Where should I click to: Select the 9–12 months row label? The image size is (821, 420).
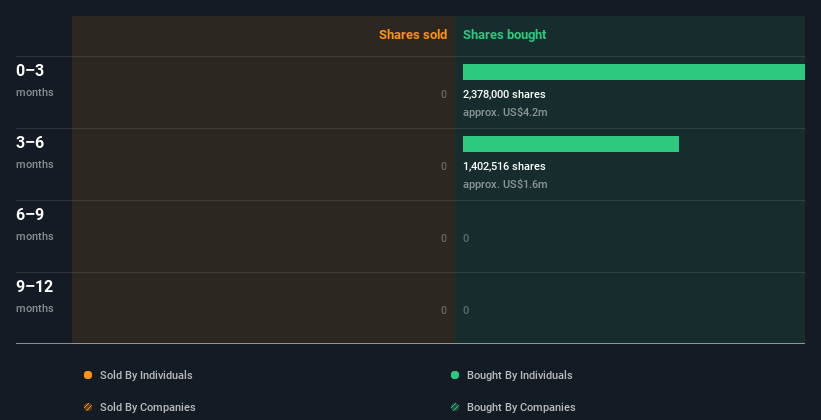point(34,295)
